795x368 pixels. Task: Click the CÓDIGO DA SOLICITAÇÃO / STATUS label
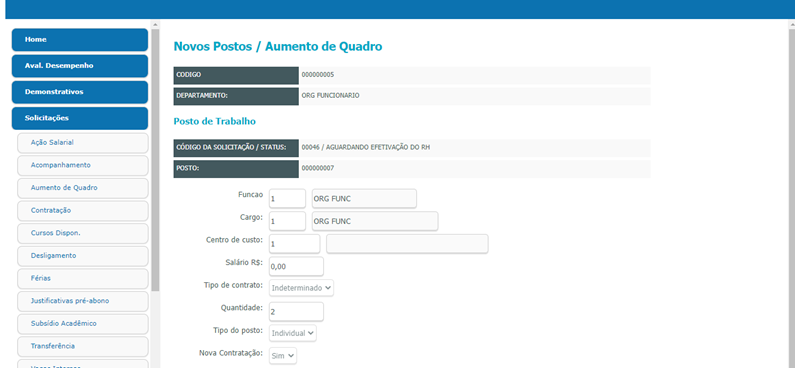pyautogui.click(x=231, y=148)
